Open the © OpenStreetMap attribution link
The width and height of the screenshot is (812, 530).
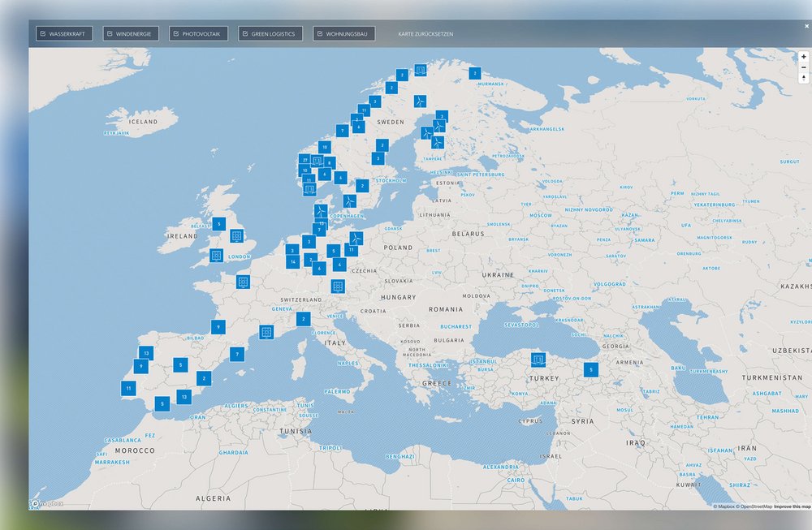pos(754,506)
